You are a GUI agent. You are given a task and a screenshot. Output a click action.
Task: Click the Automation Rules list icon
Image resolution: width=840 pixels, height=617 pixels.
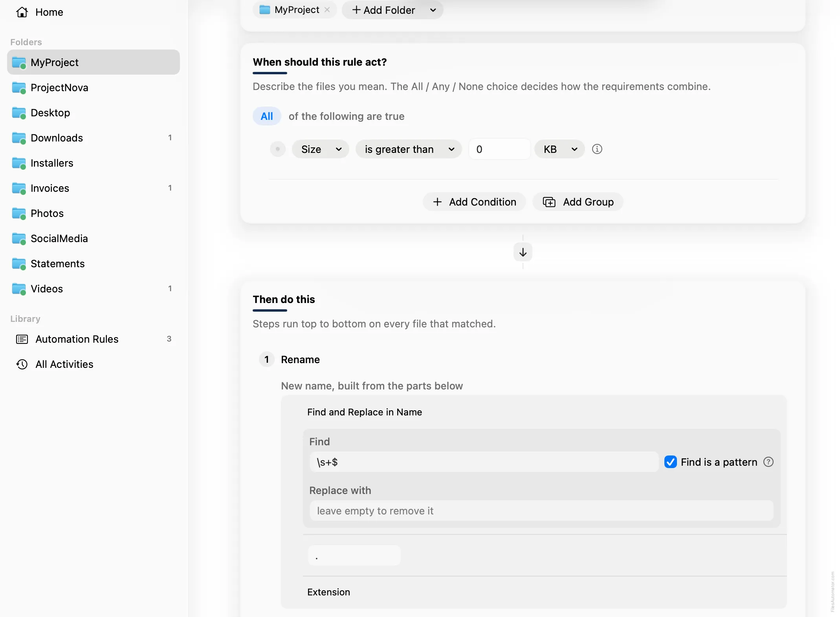click(x=22, y=339)
